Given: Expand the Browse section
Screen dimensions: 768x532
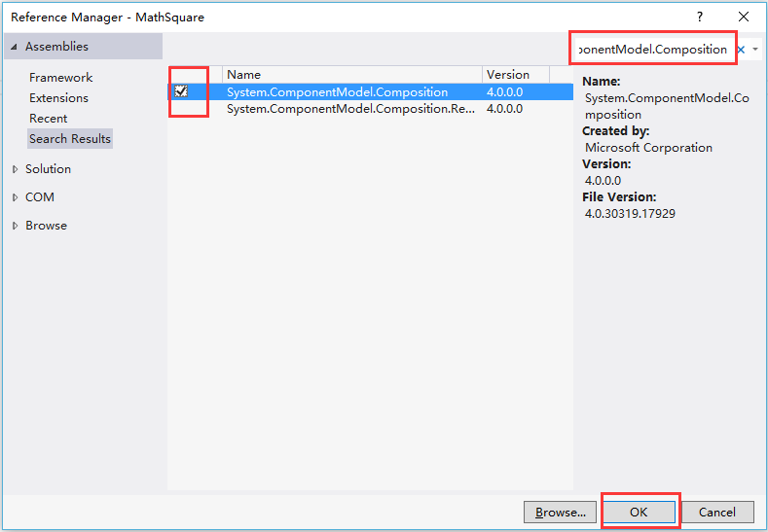Looking at the screenshot, I should coord(16,226).
